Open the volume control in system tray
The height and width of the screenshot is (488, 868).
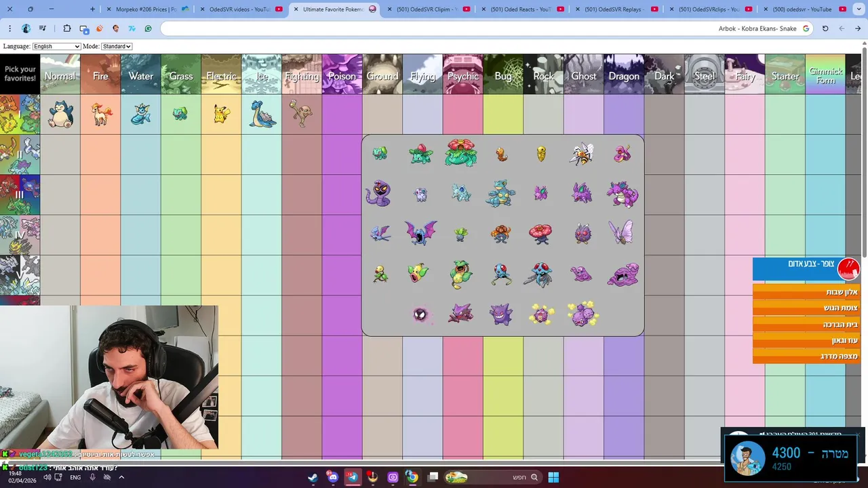47,477
